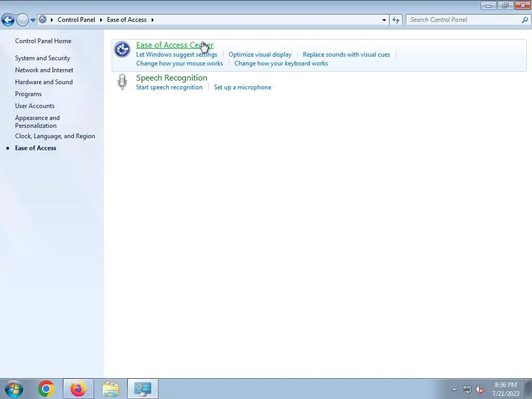The width and height of the screenshot is (532, 399).
Task: Select Ease of Access in sidebar
Action: click(x=36, y=148)
